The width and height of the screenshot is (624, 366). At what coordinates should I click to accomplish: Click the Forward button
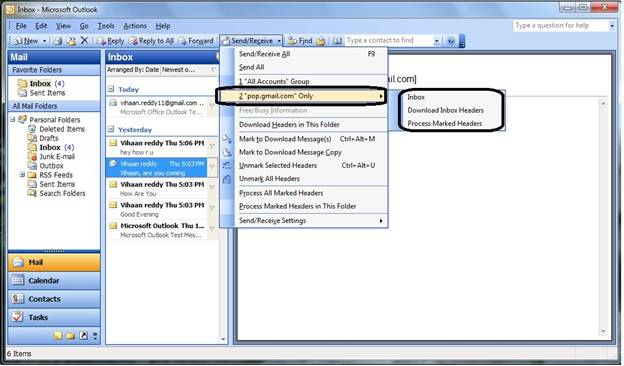[195, 41]
